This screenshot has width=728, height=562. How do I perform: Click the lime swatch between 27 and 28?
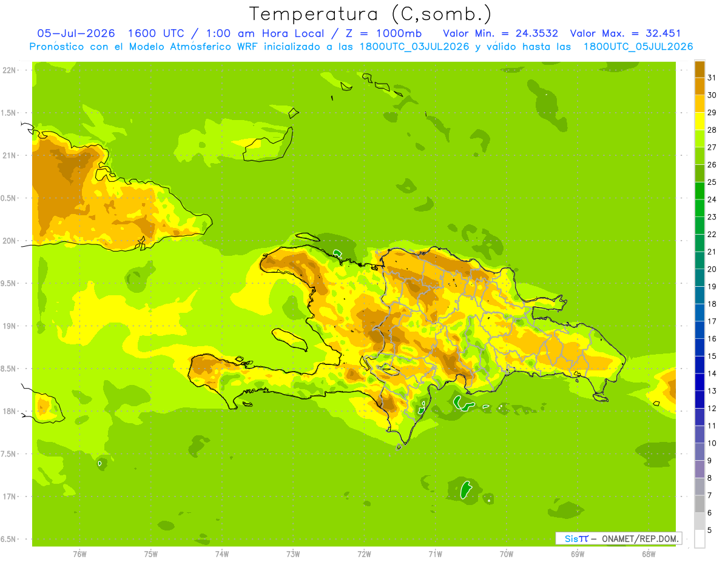(x=699, y=139)
